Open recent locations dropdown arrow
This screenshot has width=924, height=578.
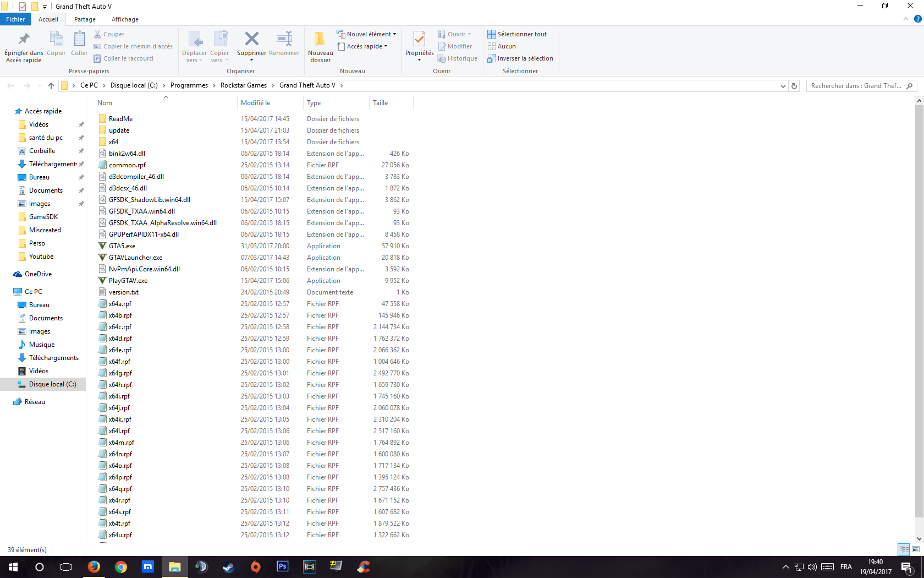tap(40, 85)
